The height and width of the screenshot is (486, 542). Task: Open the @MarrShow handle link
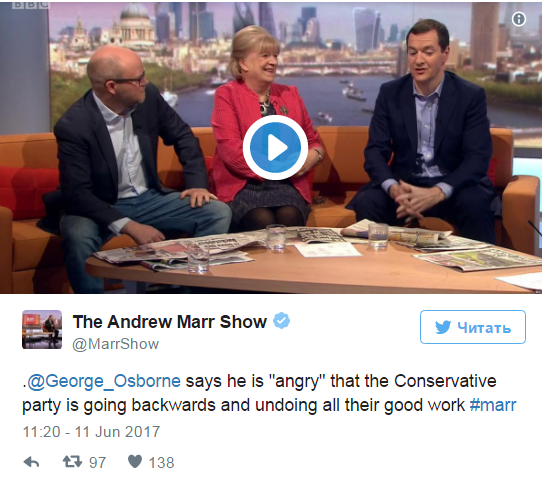click(115, 344)
